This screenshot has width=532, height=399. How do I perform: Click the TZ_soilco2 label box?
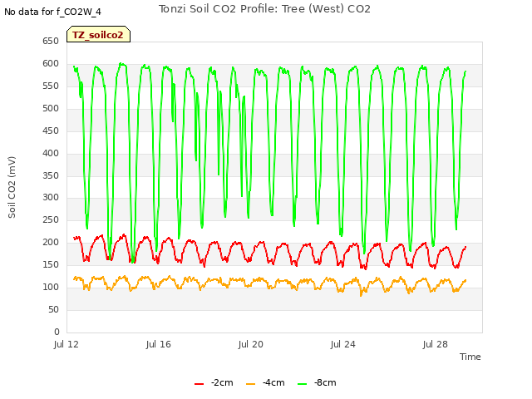[x=98, y=34]
